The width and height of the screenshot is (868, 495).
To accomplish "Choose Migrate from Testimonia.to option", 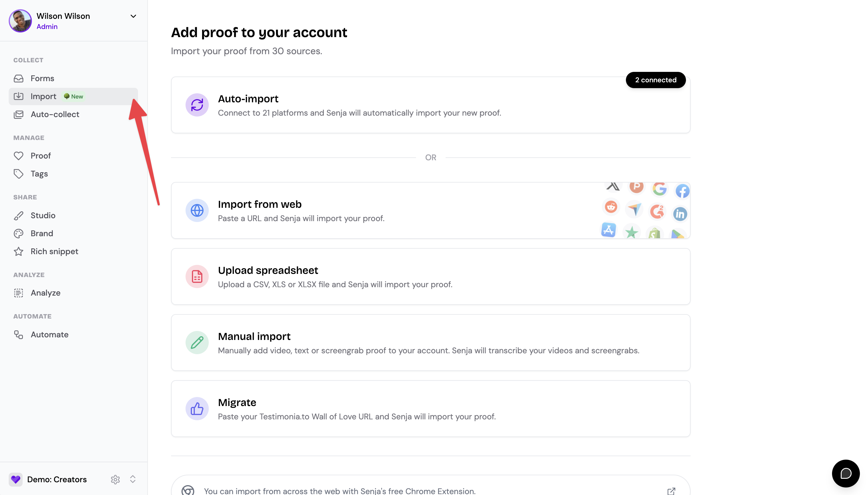I will [x=431, y=409].
